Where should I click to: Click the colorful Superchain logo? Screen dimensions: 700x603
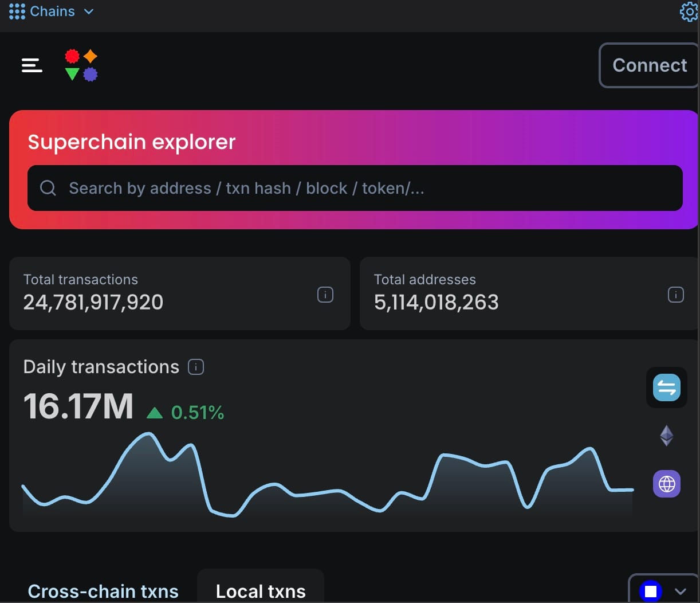pos(81,65)
